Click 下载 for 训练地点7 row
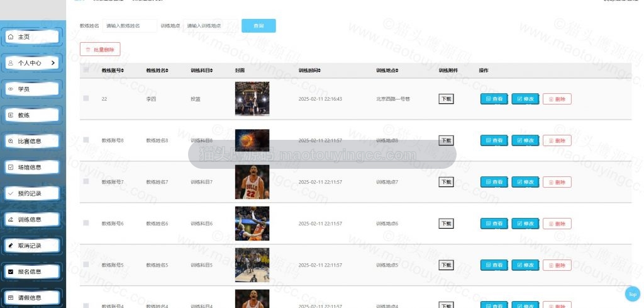 (446, 182)
